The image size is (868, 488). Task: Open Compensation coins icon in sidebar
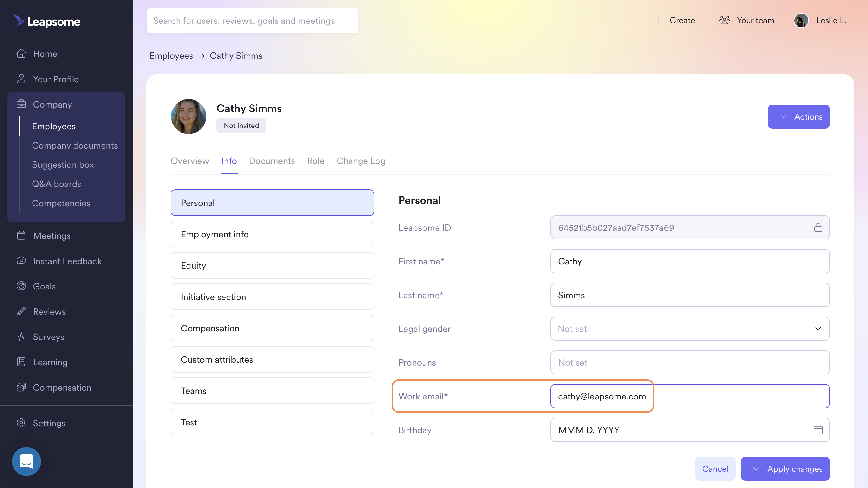[21, 387]
